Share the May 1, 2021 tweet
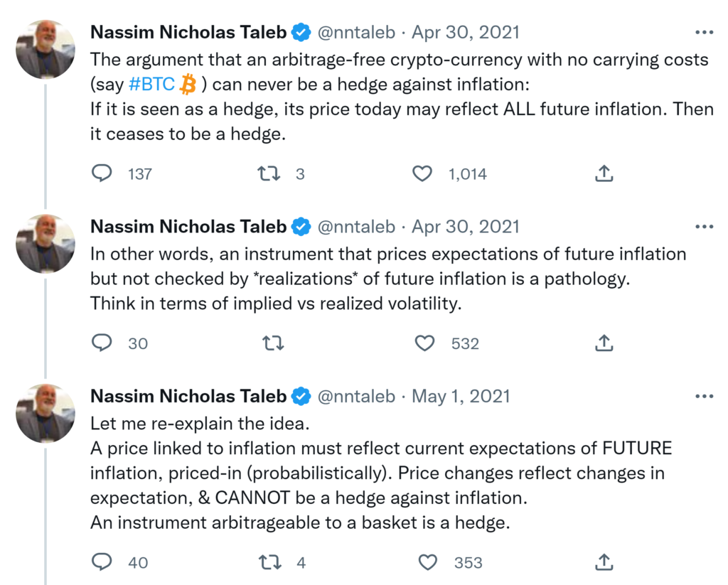 coord(604,562)
